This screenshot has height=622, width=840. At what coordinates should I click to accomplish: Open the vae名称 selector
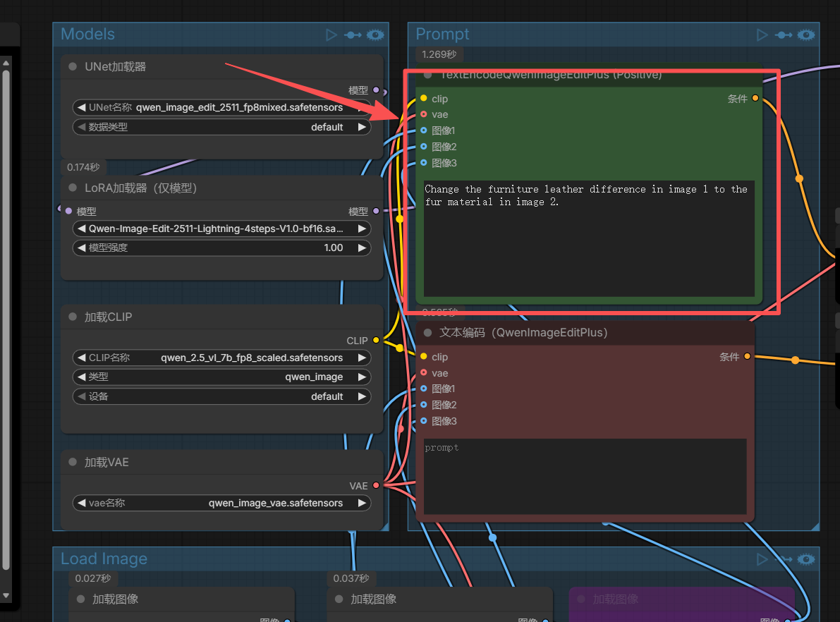[221, 503]
